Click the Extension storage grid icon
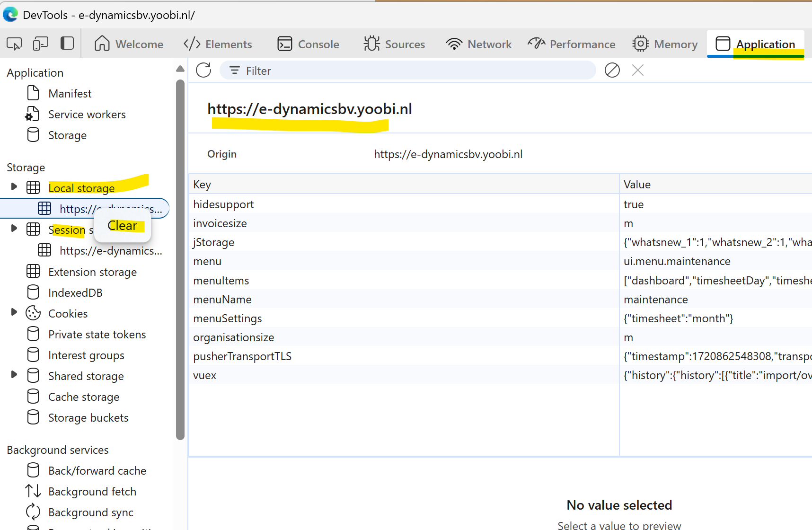Image resolution: width=812 pixels, height=530 pixels. (33, 271)
